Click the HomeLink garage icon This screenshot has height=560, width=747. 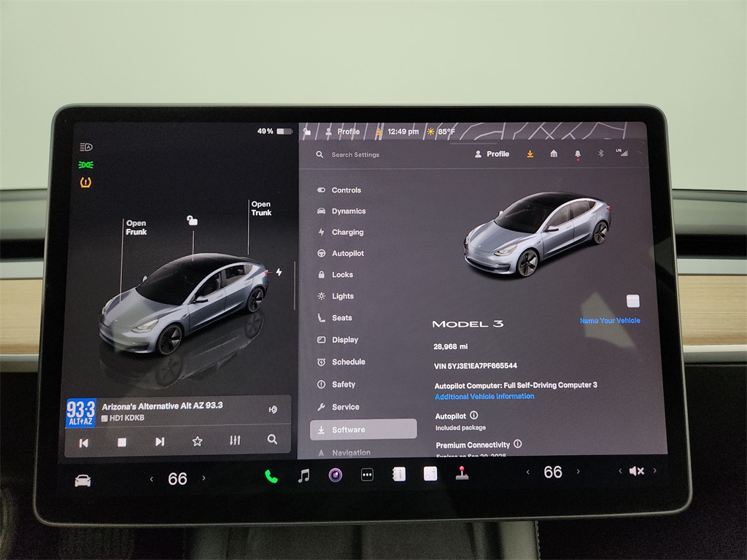point(554,153)
